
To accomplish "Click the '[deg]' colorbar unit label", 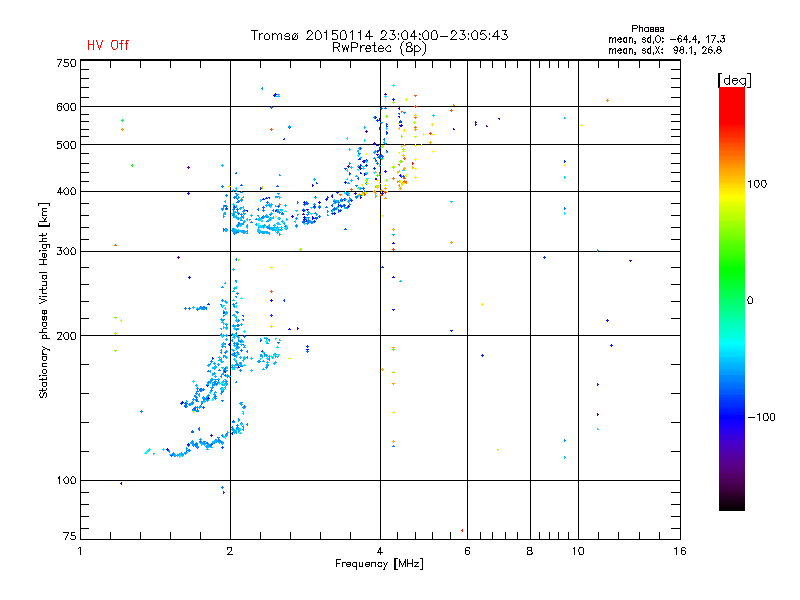I will point(734,80).
